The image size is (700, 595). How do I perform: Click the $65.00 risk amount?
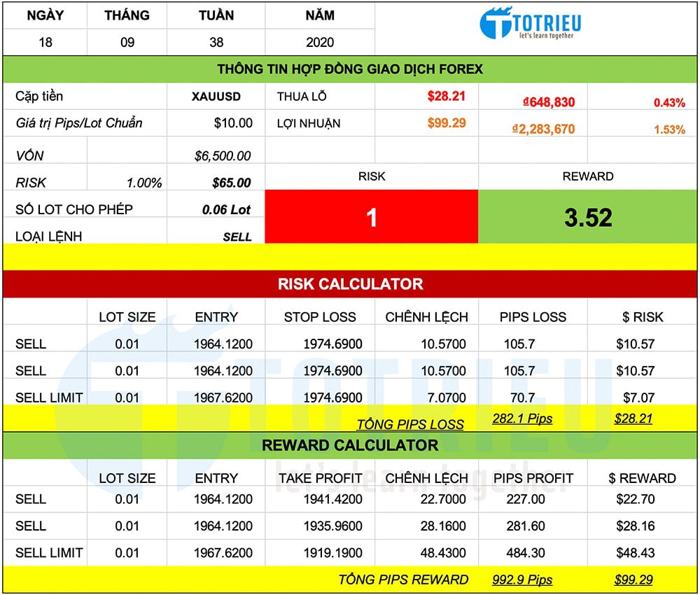[231, 183]
